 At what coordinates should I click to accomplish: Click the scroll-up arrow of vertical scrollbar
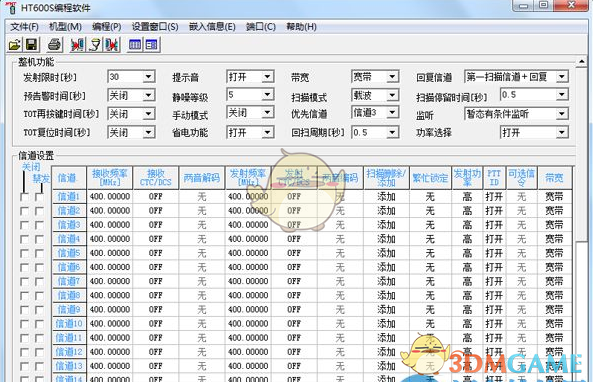(x=582, y=61)
